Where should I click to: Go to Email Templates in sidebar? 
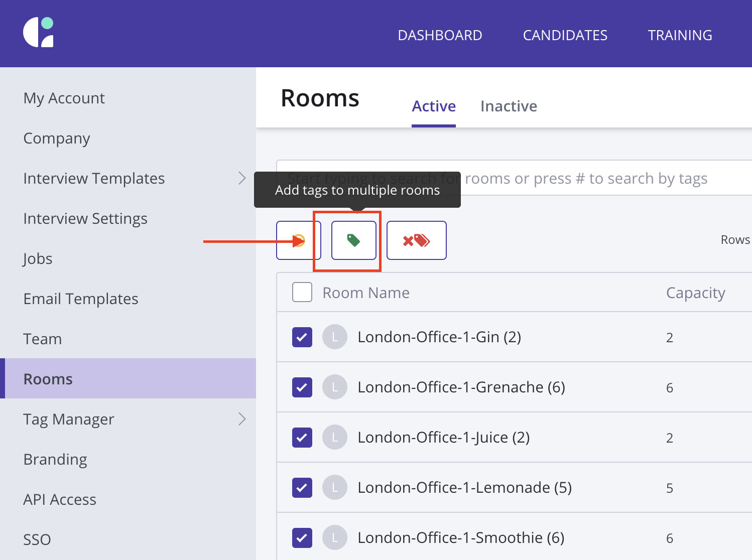click(81, 299)
